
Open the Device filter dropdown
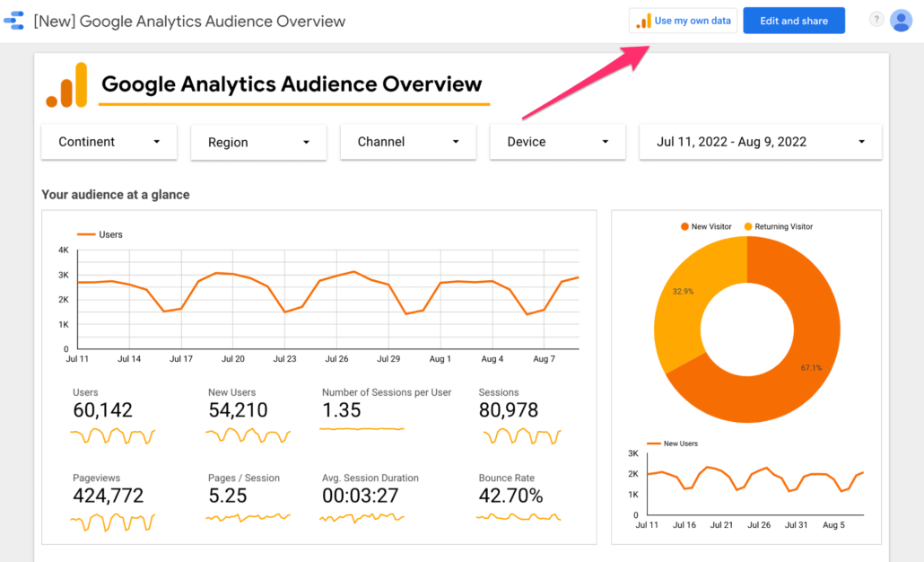click(557, 142)
